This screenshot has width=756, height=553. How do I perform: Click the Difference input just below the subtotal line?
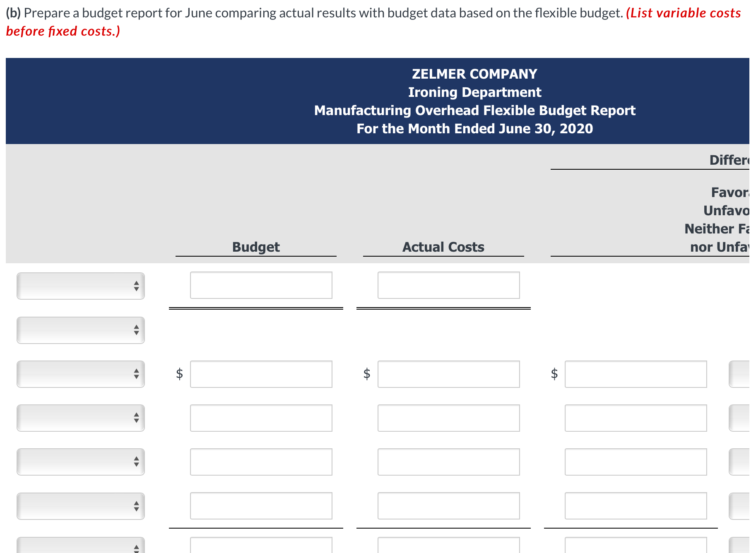click(636, 545)
